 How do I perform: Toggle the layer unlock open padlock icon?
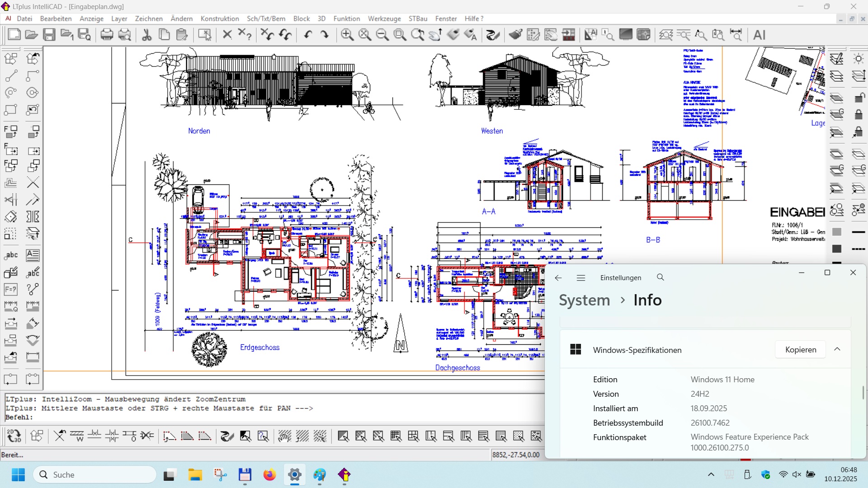coord(859,98)
